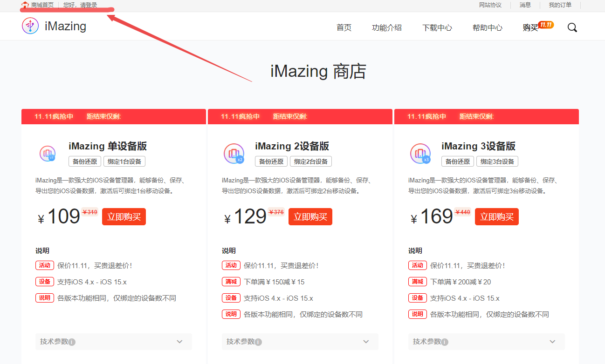The height and width of the screenshot is (364, 605).
Task: Open the 购买 nav item
Action: pyautogui.click(x=530, y=27)
